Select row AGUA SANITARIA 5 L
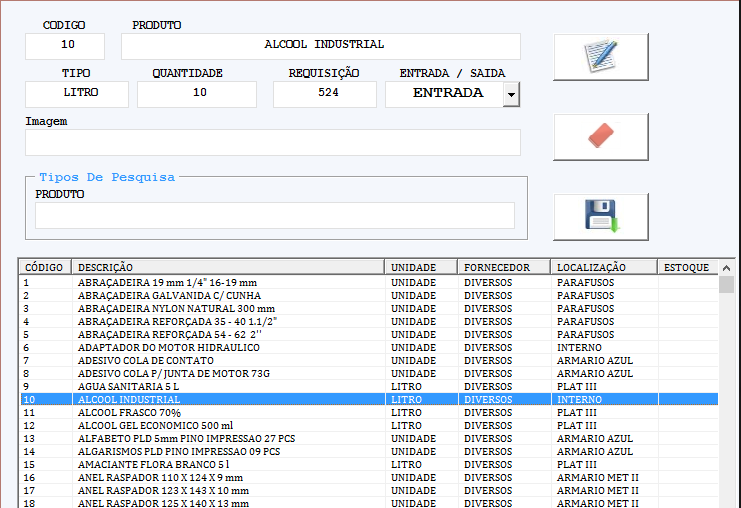The width and height of the screenshot is (741, 508). pyautogui.click(x=369, y=387)
